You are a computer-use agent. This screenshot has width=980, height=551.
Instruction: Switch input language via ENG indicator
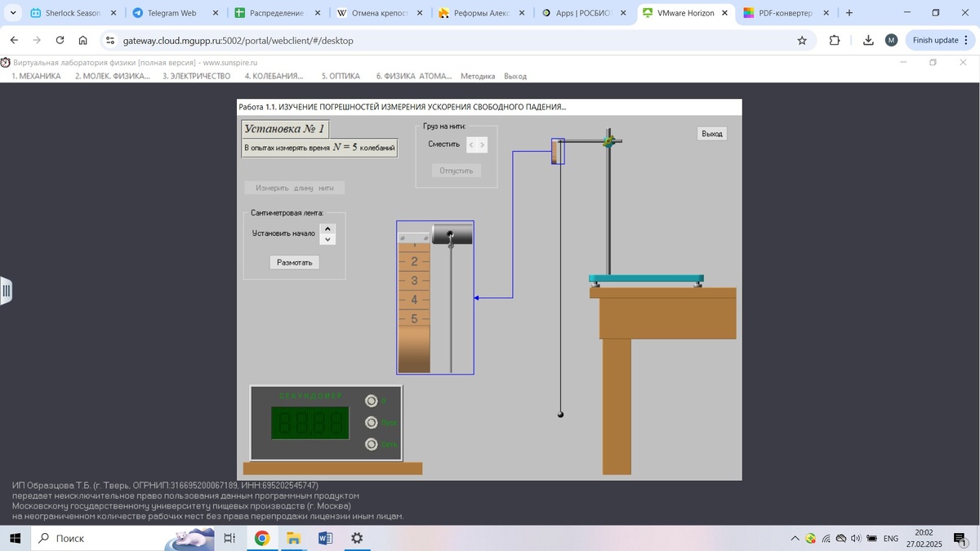coord(891,538)
